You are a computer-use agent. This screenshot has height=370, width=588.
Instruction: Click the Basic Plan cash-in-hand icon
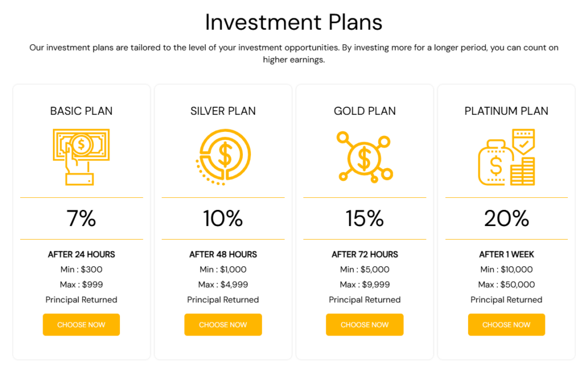click(x=81, y=157)
